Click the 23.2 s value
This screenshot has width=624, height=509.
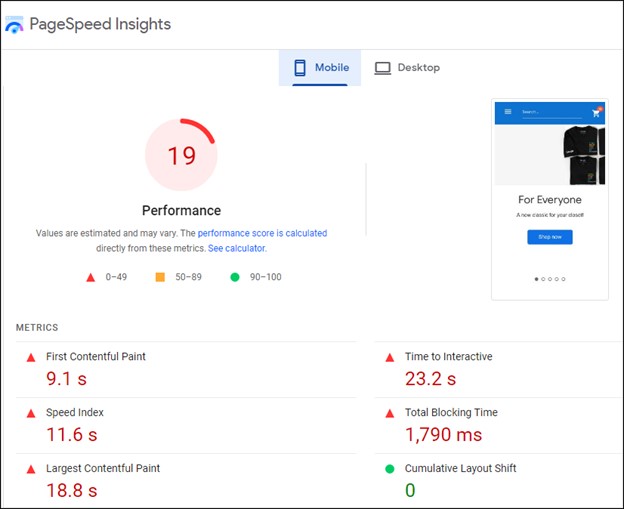(x=431, y=378)
